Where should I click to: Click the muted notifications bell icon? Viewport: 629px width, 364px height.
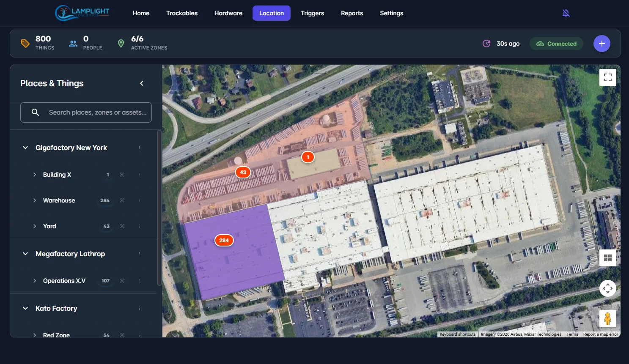(566, 13)
